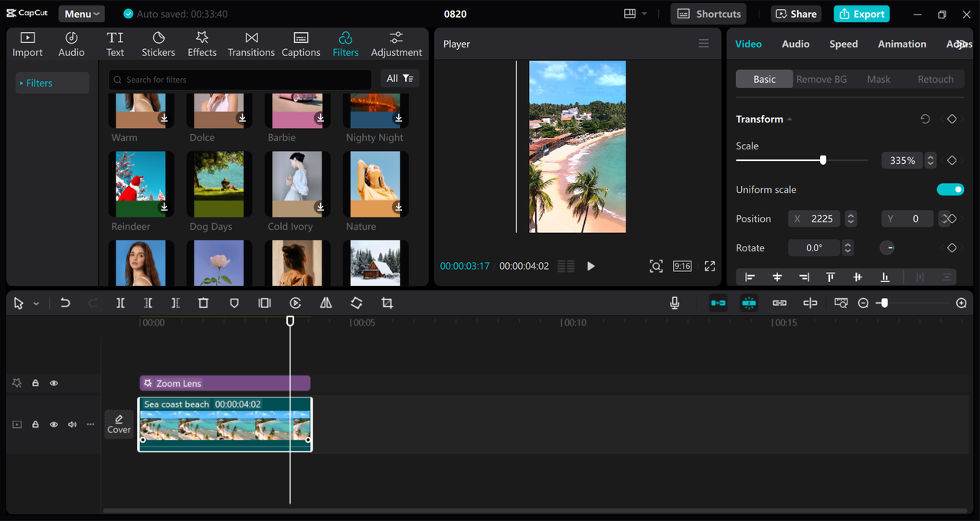Mute the main video track audio
This screenshot has height=521, width=980.
(x=72, y=424)
